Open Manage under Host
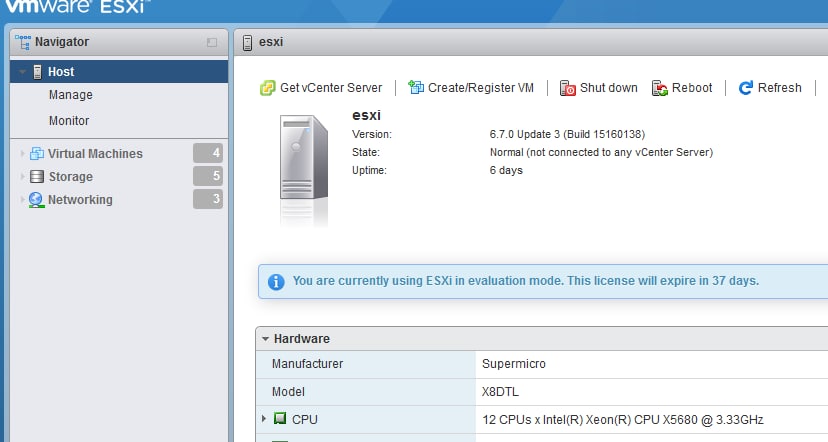 (71, 95)
